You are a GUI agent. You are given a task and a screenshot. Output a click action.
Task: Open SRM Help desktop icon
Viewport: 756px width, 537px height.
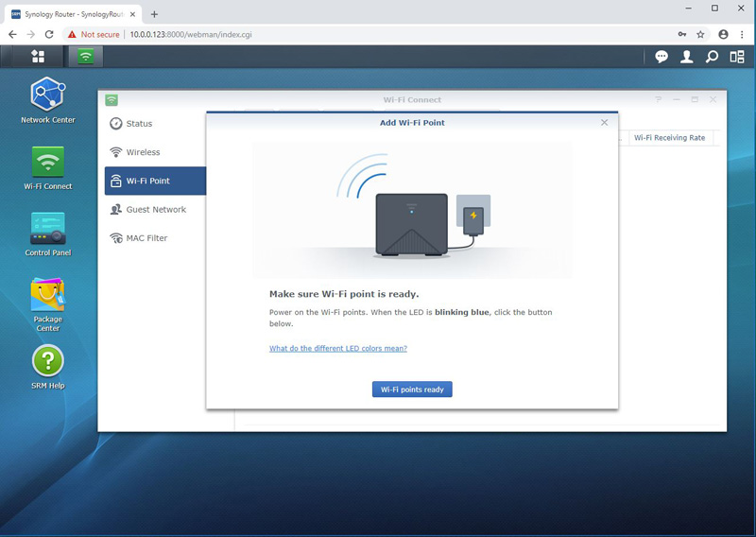click(47, 361)
